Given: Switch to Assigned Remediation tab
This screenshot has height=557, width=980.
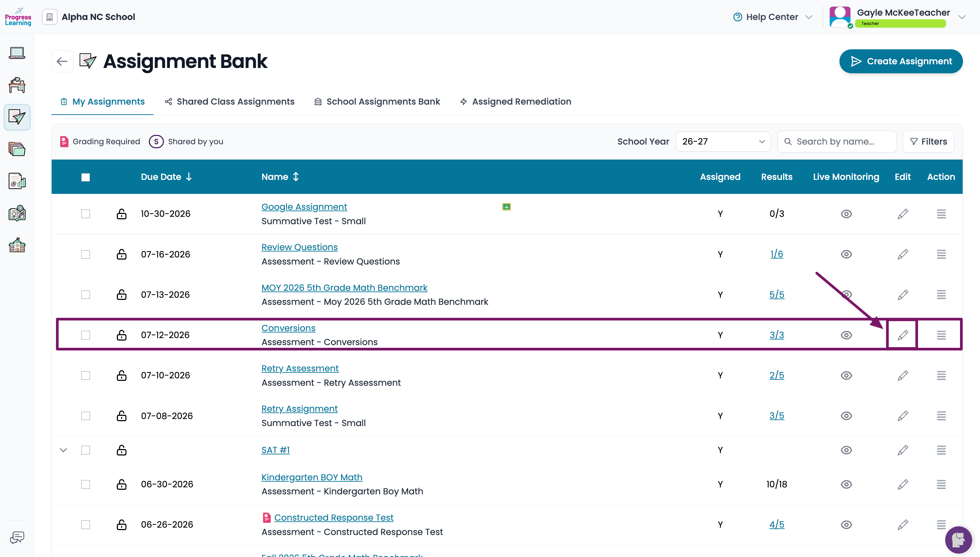Looking at the screenshot, I should 516,101.
